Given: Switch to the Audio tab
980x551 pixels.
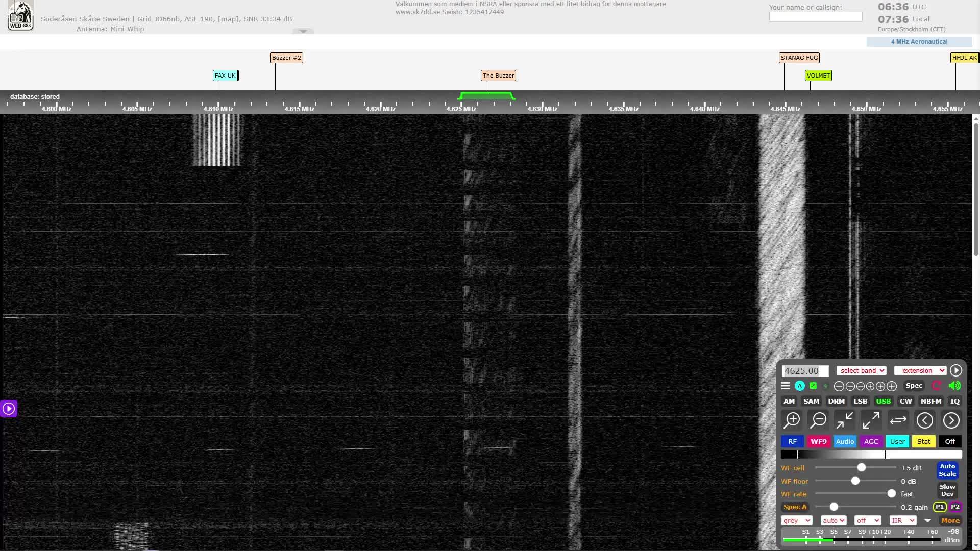Looking at the screenshot, I should (845, 442).
